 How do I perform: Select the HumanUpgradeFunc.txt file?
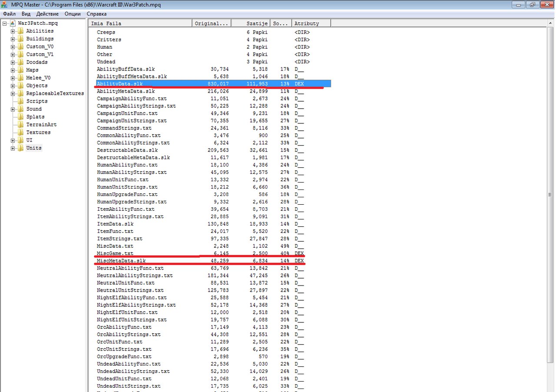click(213, 195)
